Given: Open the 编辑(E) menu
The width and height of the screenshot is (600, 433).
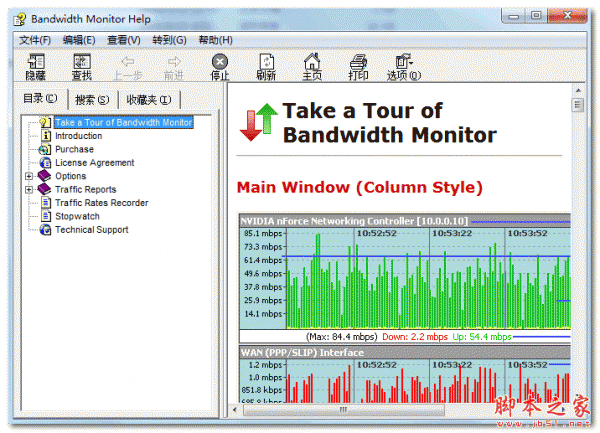Looking at the screenshot, I should click(79, 40).
